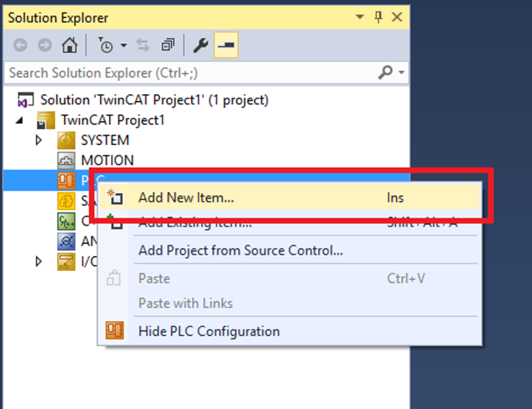Open the Pending Changes Filter dropdown arrow
532x409 pixels.
click(123, 46)
